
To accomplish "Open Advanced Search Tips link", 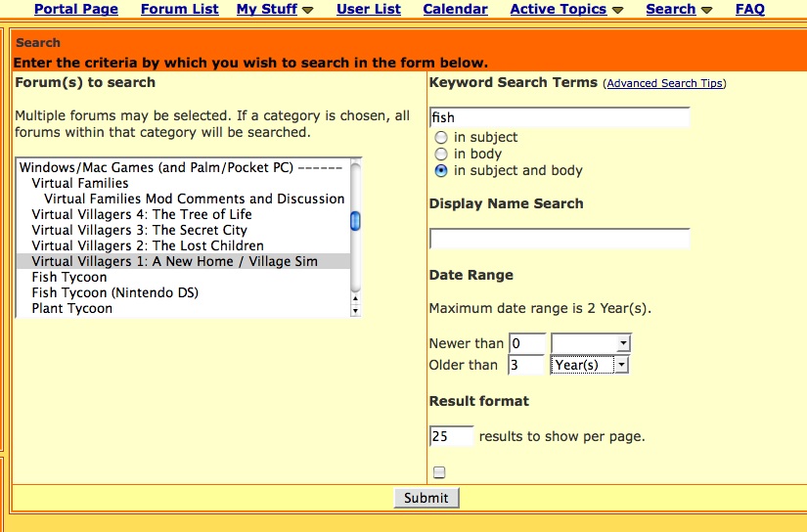I will tap(664, 84).
